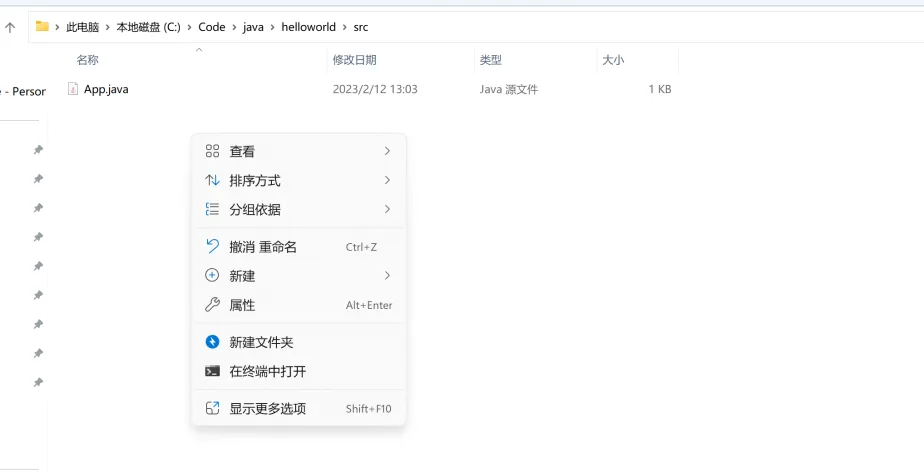Click the Java 源文件 type cell
Screen dimensions: 924x473
509,90
